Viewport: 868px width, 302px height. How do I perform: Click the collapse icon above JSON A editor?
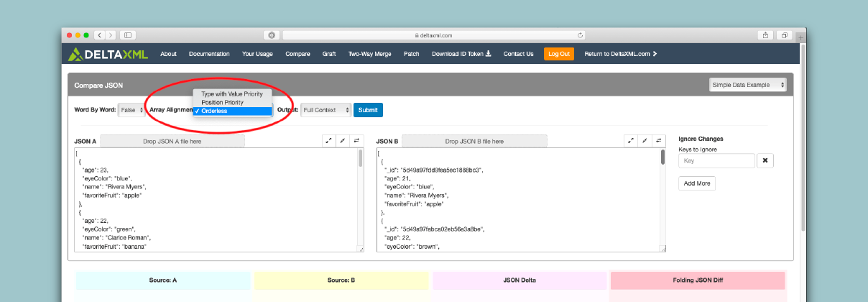pyautogui.click(x=343, y=141)
